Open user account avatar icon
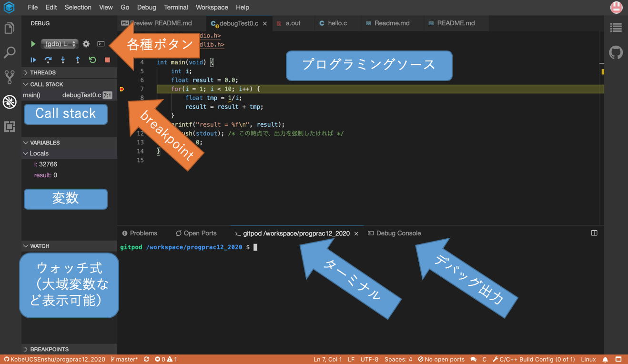This screenshot has width=628, height=364. point(616,7)
